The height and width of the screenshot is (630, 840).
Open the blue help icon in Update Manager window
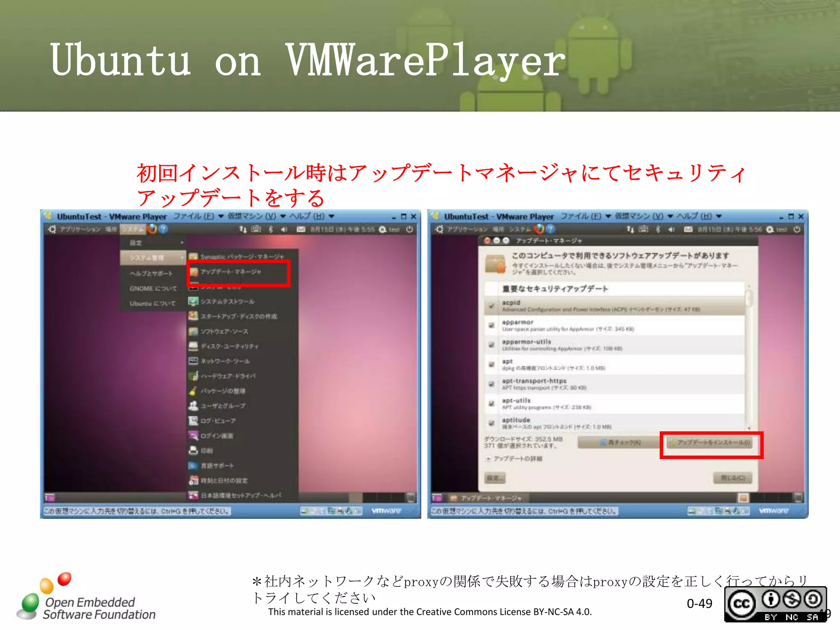click(x=550, y=229)
